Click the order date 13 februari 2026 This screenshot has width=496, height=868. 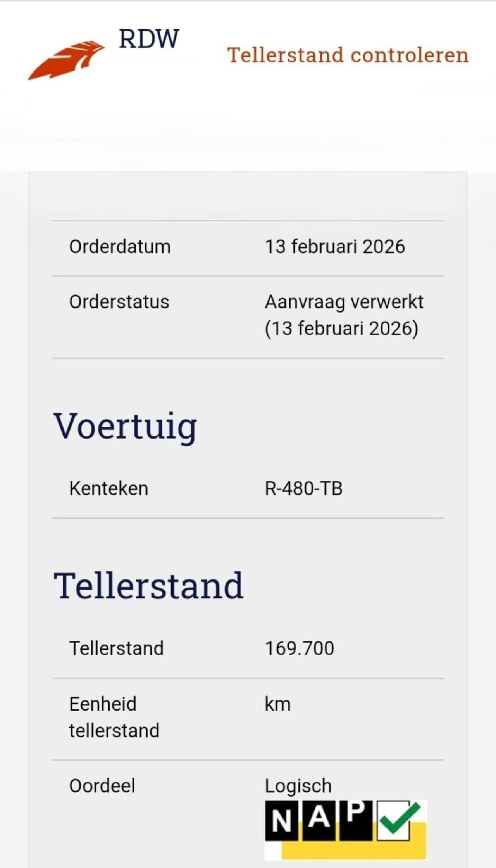[335, 247]
